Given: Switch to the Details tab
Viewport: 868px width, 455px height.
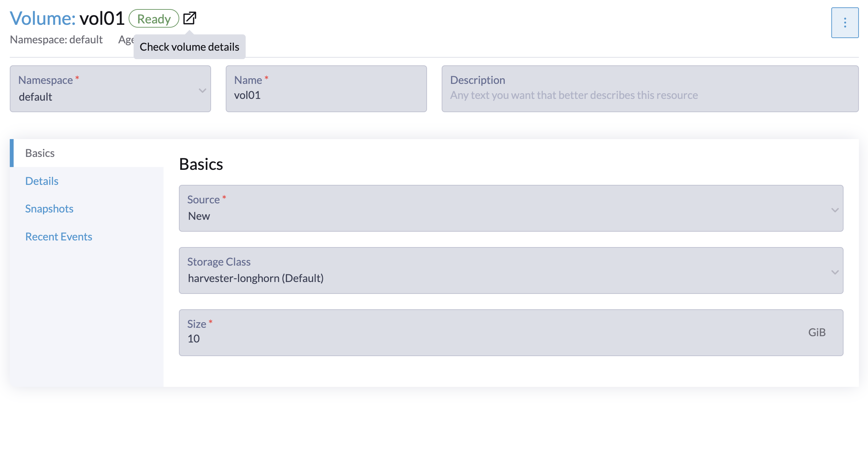Looking at the screenshot, I should click(x=42, y=181).
